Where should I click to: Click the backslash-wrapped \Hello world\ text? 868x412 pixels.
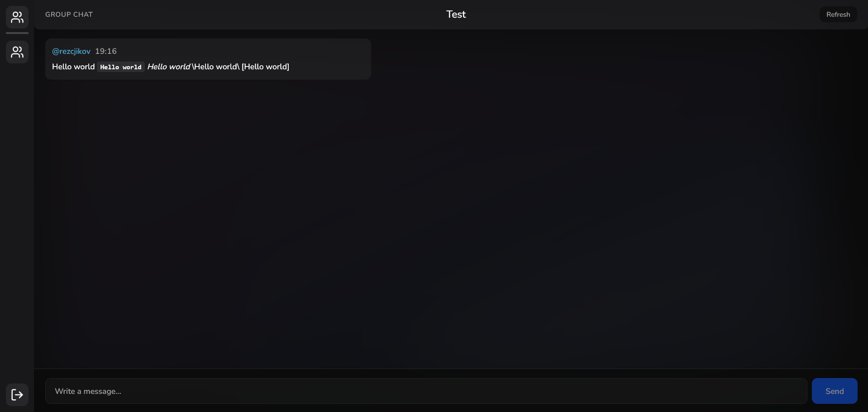[216, 67]
